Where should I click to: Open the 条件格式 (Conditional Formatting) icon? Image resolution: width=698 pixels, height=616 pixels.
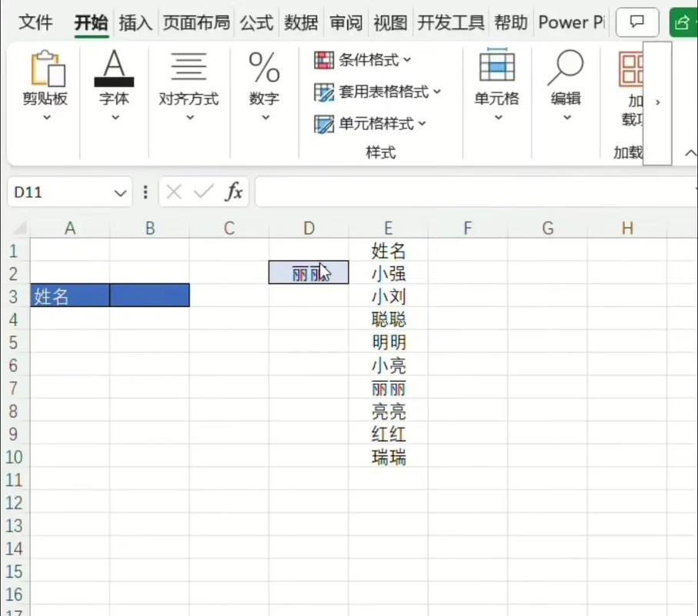[323, 60]
